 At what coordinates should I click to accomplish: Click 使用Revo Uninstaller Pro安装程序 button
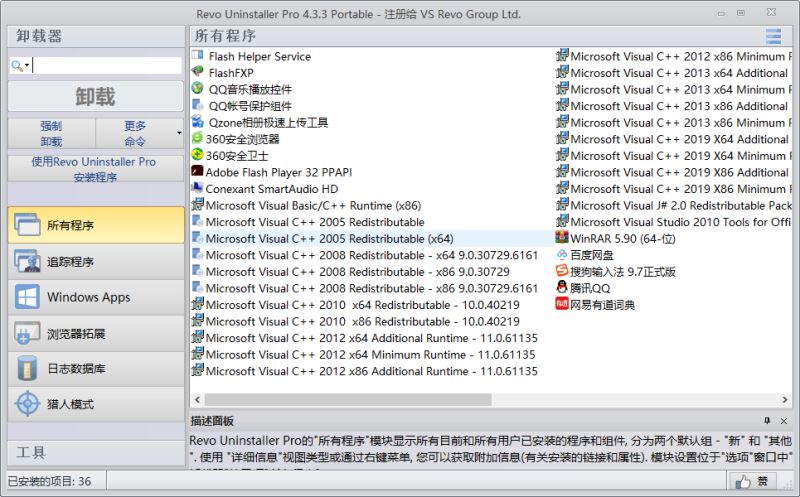[95, 169]
